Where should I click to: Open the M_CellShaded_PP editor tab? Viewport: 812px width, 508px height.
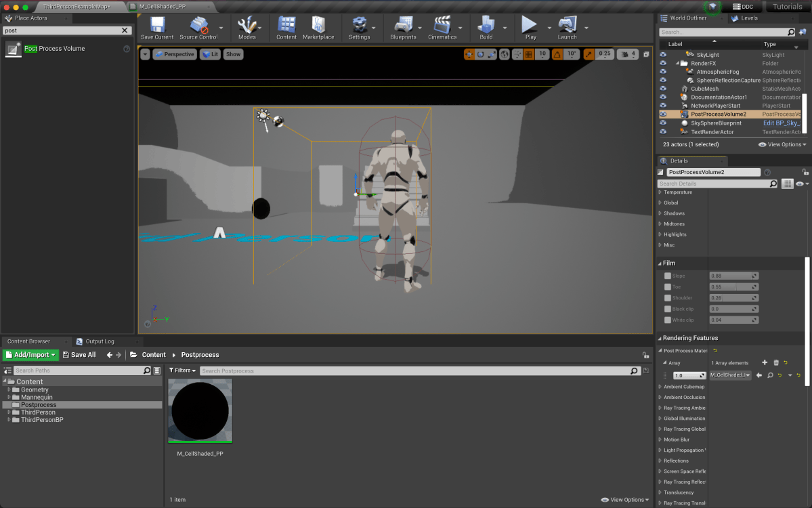click(162, 7)
